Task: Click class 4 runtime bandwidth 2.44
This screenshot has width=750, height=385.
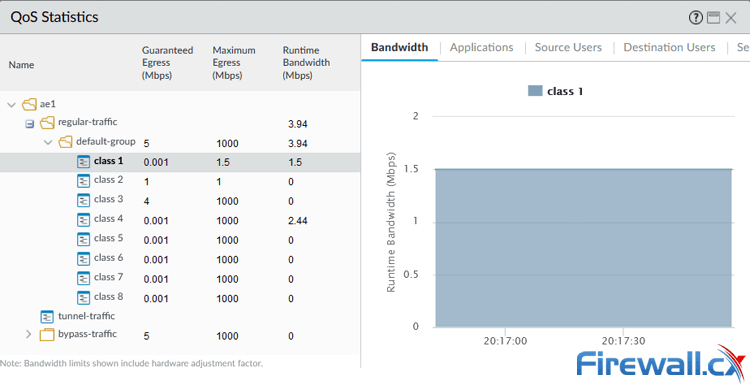Action: pyautogui.click(x=298, y=221)
